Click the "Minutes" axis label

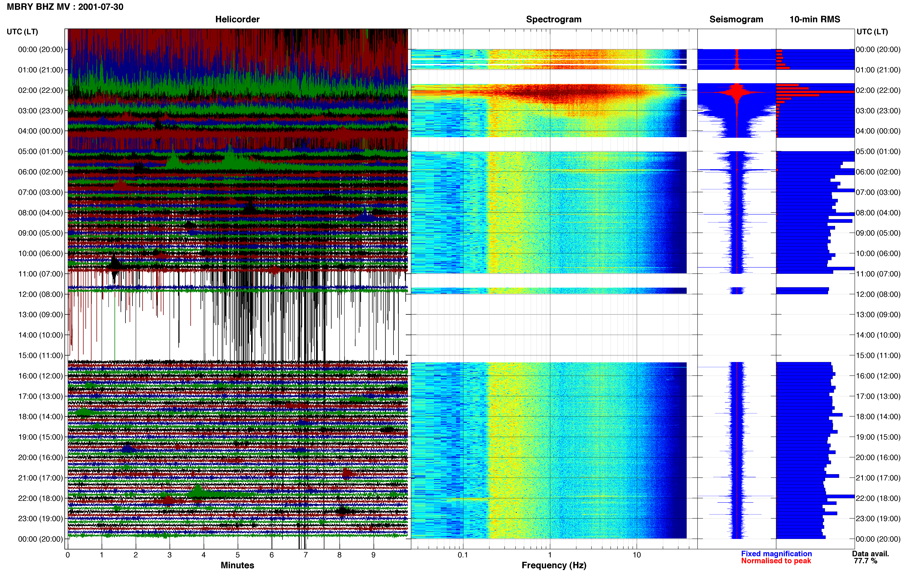237,565
